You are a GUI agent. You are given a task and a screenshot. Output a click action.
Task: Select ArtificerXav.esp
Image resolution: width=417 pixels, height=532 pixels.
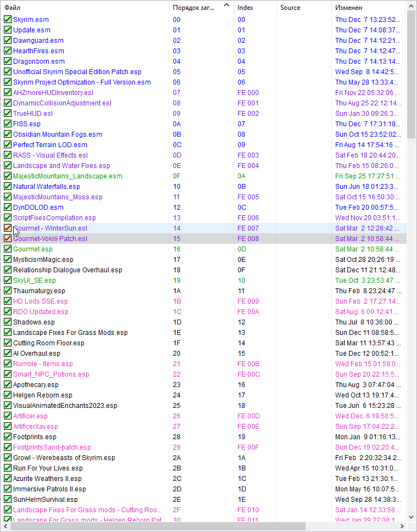click(36, 427)
